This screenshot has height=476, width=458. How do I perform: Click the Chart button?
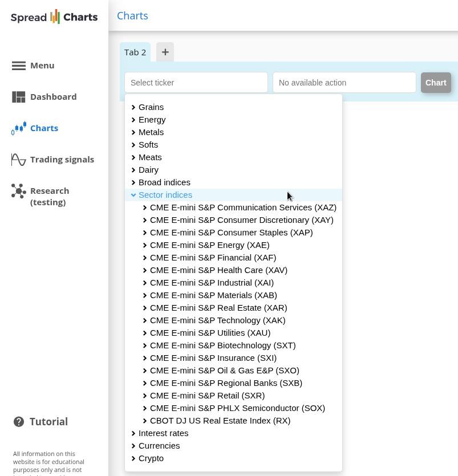(x=436, y=83)
